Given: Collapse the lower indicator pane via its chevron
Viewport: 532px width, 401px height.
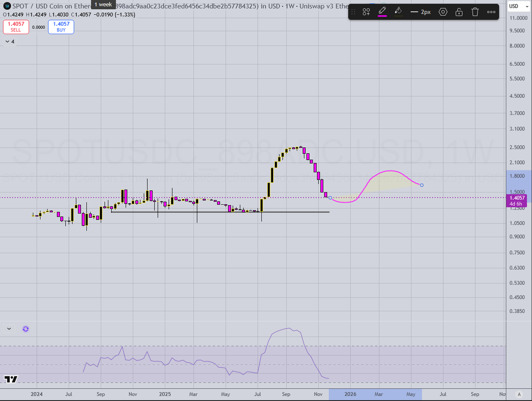Looking at the screenshot, I should (9, 329).
